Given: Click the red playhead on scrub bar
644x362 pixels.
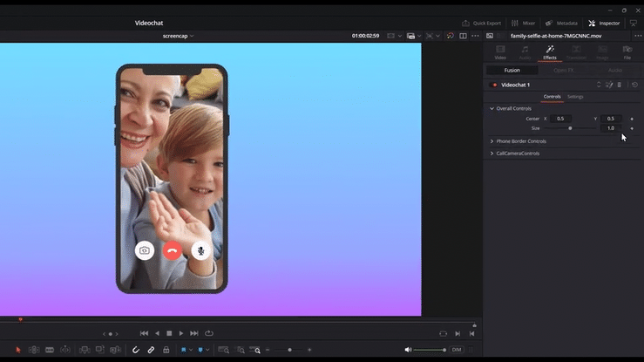Looking at the screenshot, I should 20,319.
